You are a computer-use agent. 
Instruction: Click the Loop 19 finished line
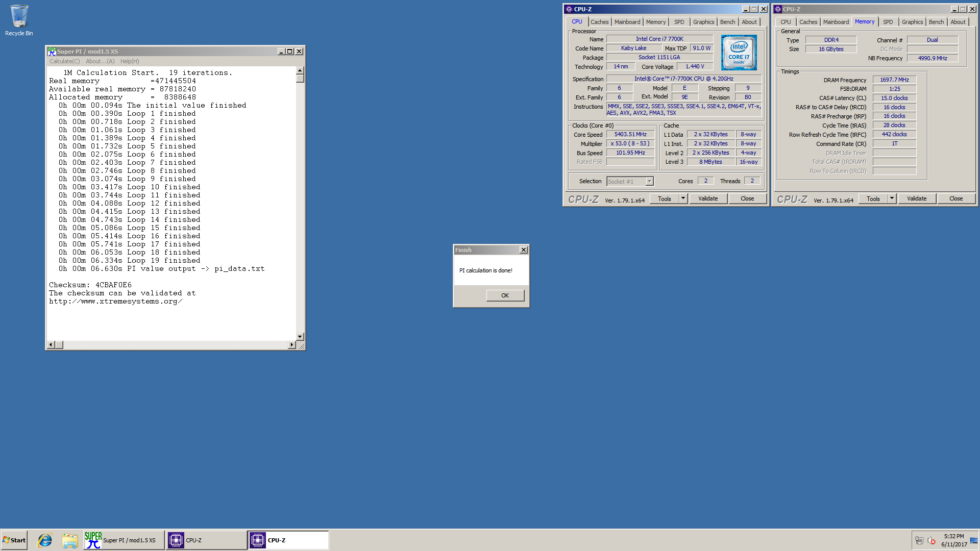129,261
